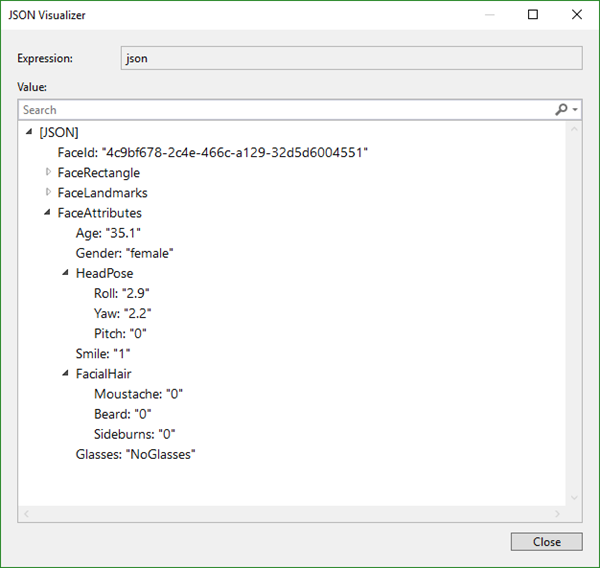The height and width of the screenshot is (568, 600).
Task: Maximize the JSON Visualizer window
Action: 533,14
